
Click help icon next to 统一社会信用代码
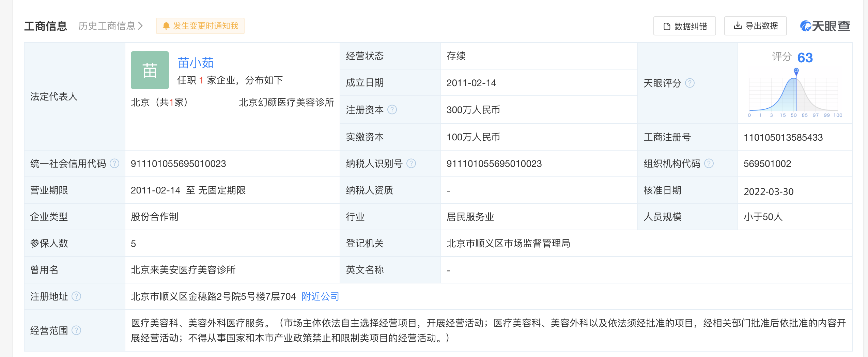114,164
